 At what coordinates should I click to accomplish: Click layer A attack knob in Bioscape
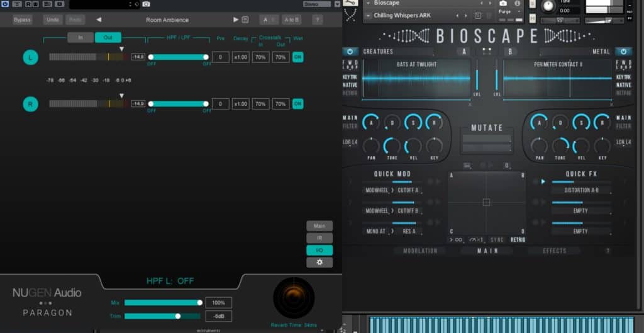pos(371,123)
